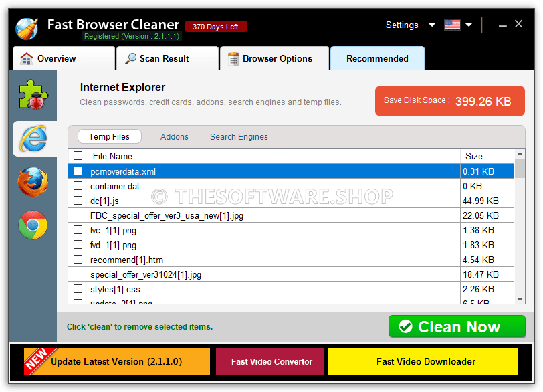This screenshot has width=543, height=392.
Task: Check the box for special_offer_ver31024[1].jpg
Action: [x=78, y=274]
